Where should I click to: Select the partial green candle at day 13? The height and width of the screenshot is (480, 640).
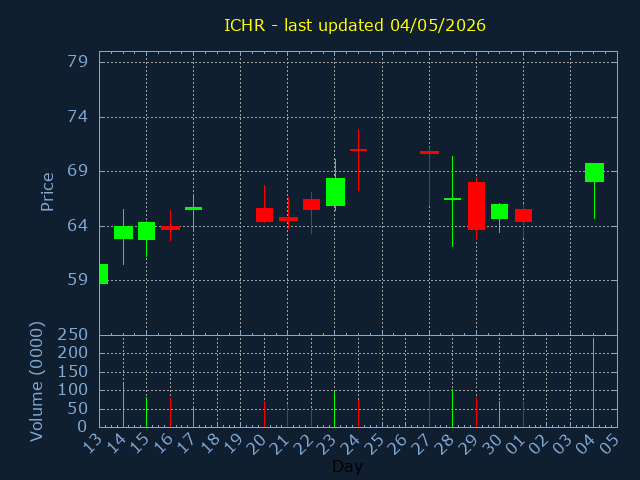tap(104, 274)
